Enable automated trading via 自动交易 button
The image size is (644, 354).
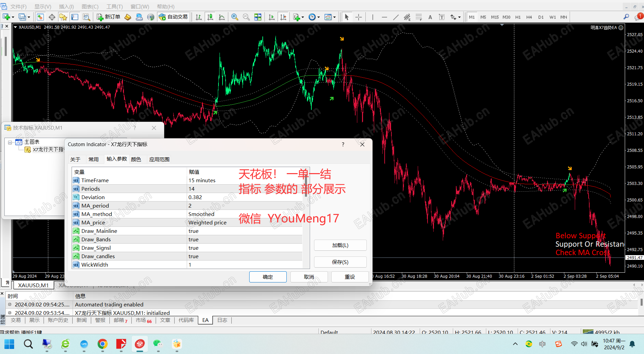[x=173, y=17]
